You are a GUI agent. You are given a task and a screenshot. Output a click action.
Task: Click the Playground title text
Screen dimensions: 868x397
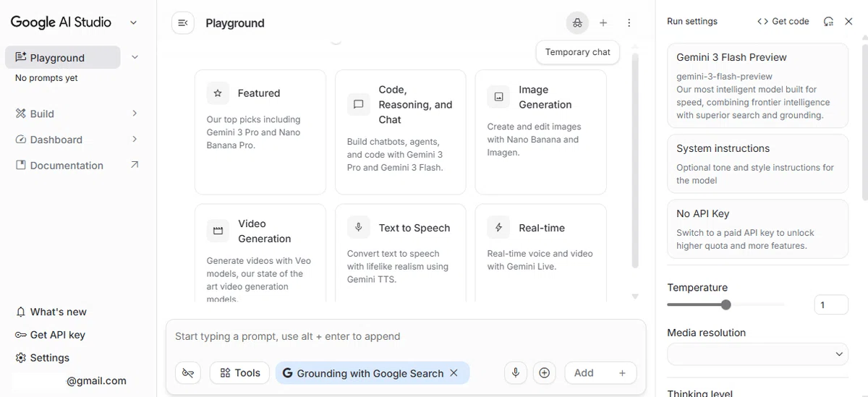click(235, 23)
